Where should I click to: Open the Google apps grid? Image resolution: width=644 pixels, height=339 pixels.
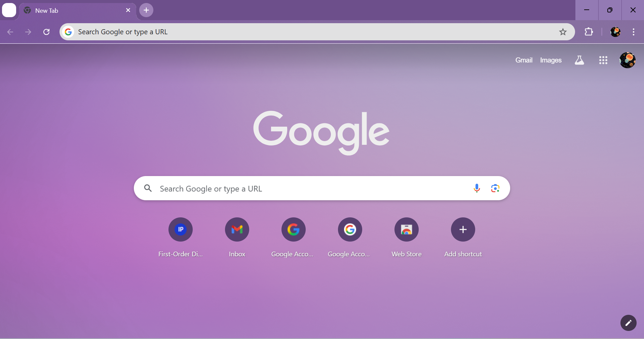[603, 60]
